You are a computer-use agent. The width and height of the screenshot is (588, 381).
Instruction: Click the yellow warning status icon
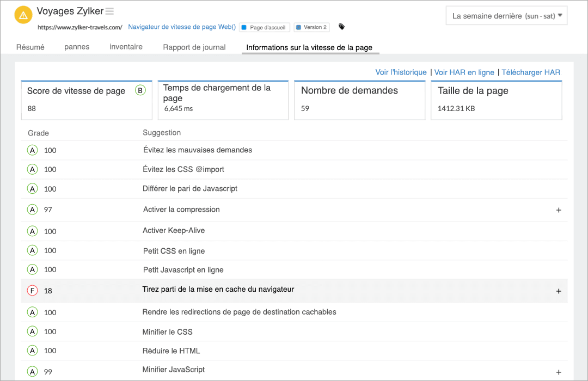(23, 15)
